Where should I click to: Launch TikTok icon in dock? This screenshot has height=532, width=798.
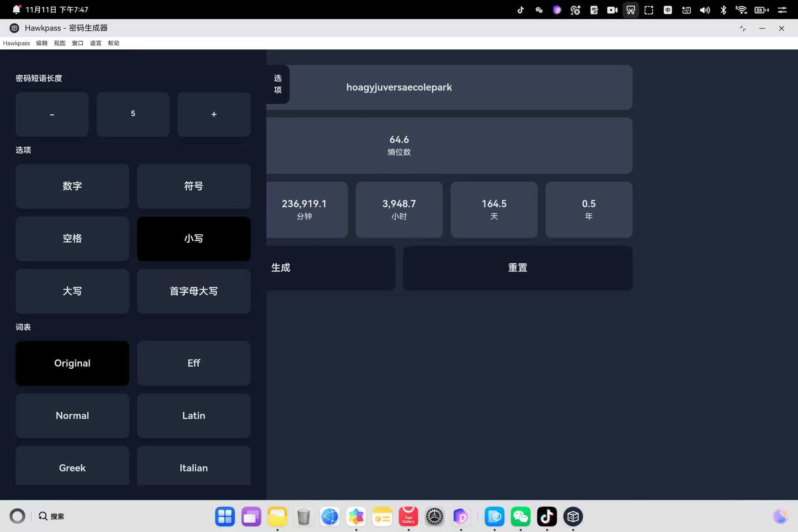pos(547,517)
